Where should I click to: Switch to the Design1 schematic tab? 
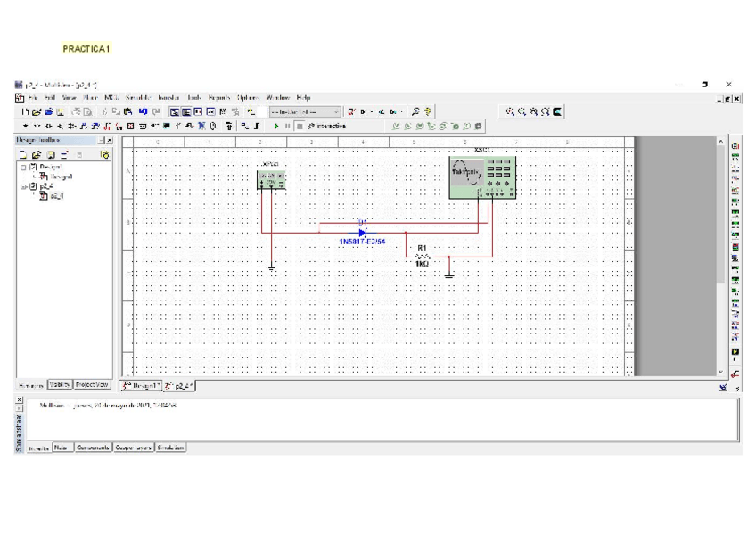tap(141, 385)
